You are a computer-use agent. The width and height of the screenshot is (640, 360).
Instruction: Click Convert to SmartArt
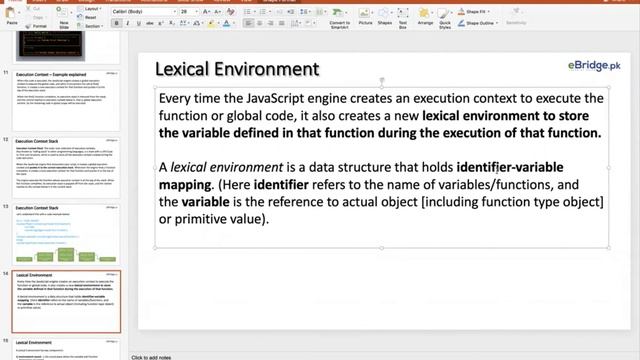[339, 18]
